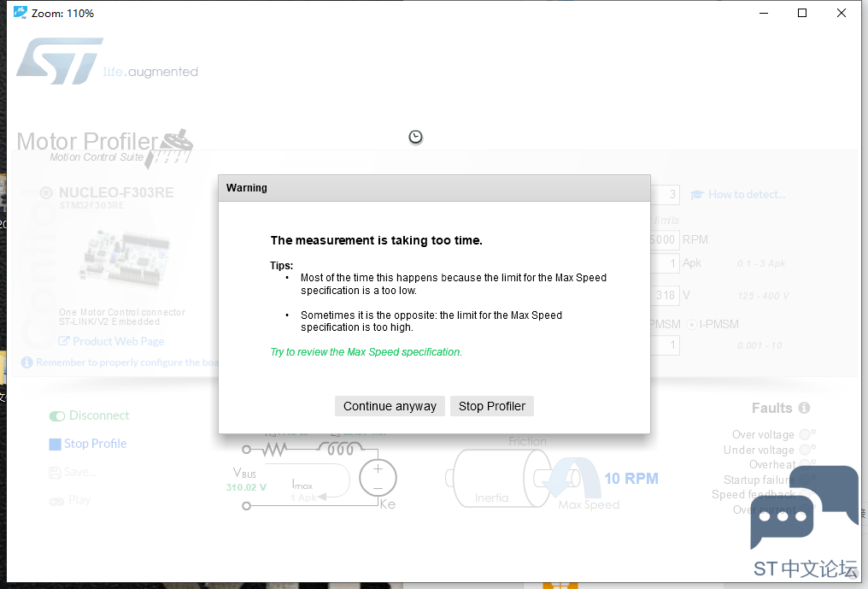Click the app icon in the title bar
This screenshot has width=868, height=589.
tap(21, 13)
